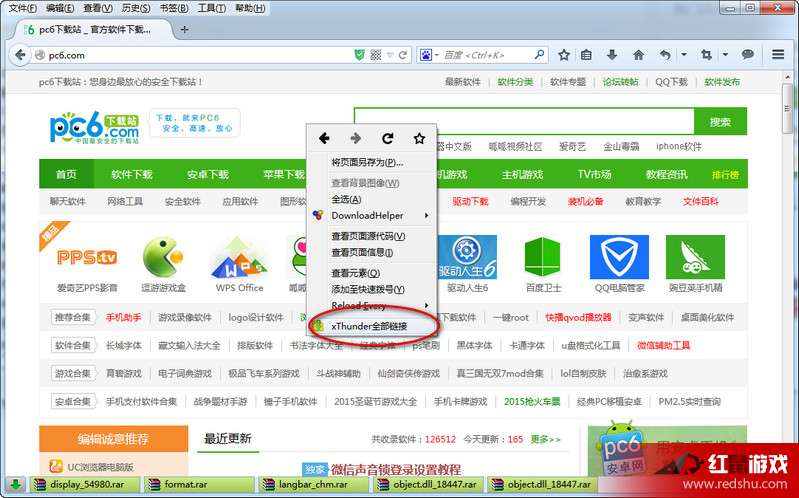This screenshot has height=498, width=799.
Task: Click the 手机助手 red link
Action: 123,317
